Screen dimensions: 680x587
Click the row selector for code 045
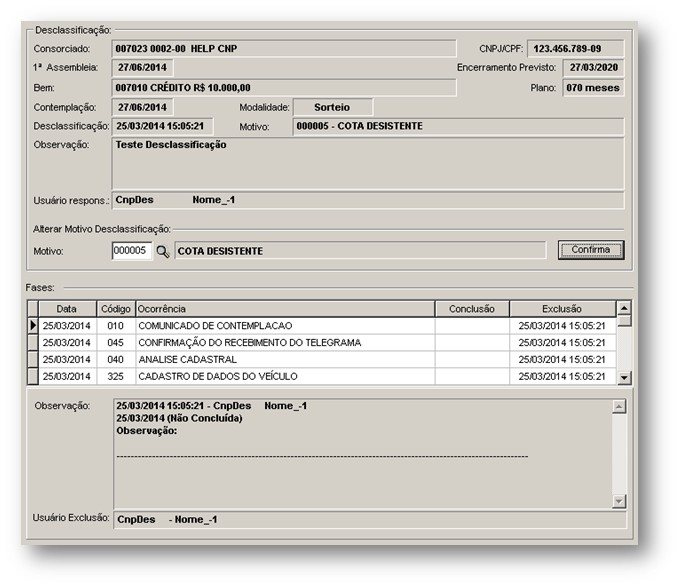point(33,342)
